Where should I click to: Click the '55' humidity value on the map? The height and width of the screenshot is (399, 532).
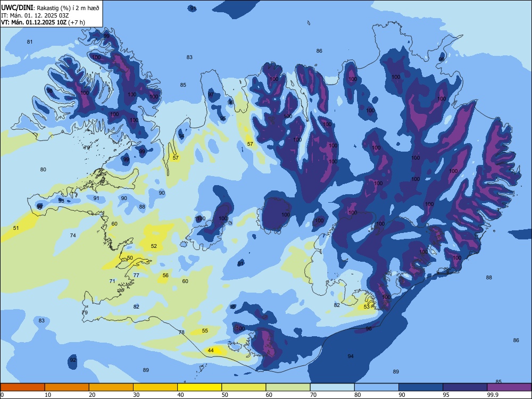[x=205, y=330]
